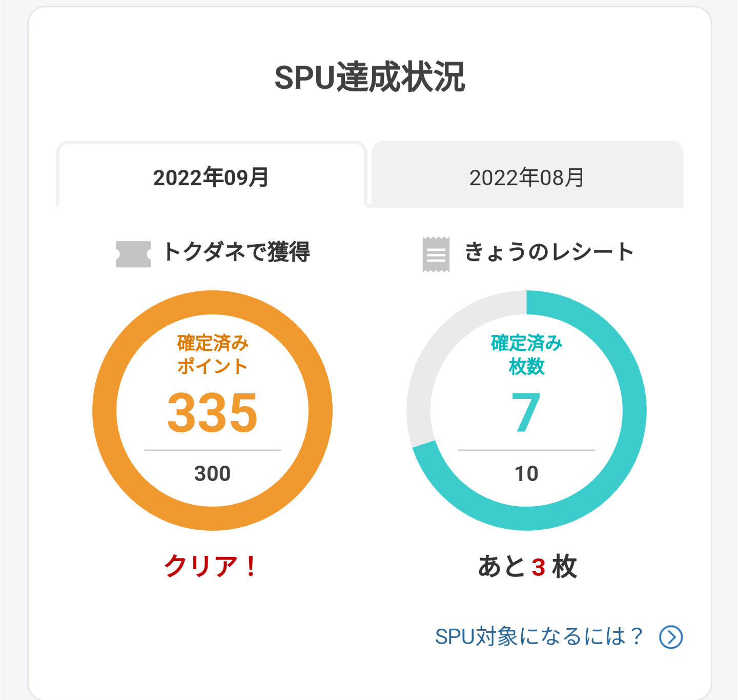Click the トクダネで獲得 heading
738x700 pixels.
[237, 252]
